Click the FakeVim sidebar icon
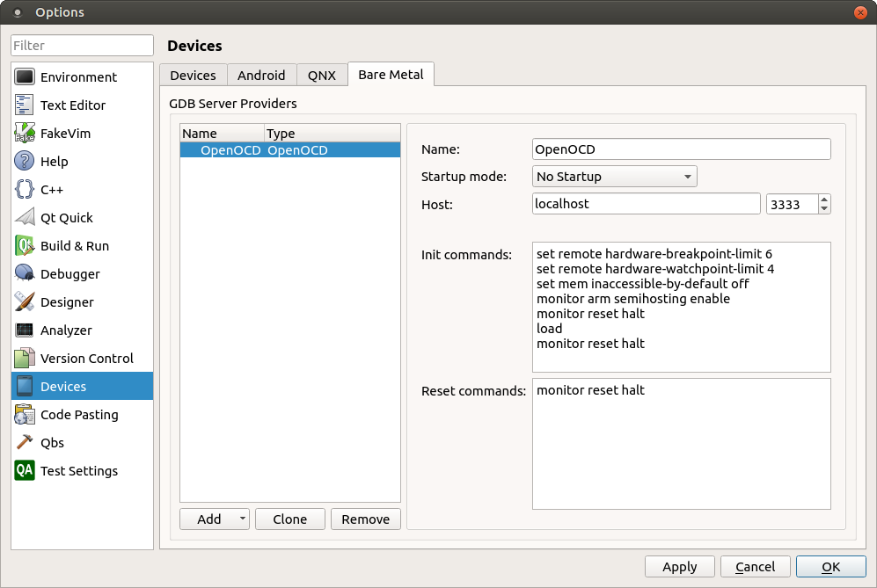 coord(25,134)
